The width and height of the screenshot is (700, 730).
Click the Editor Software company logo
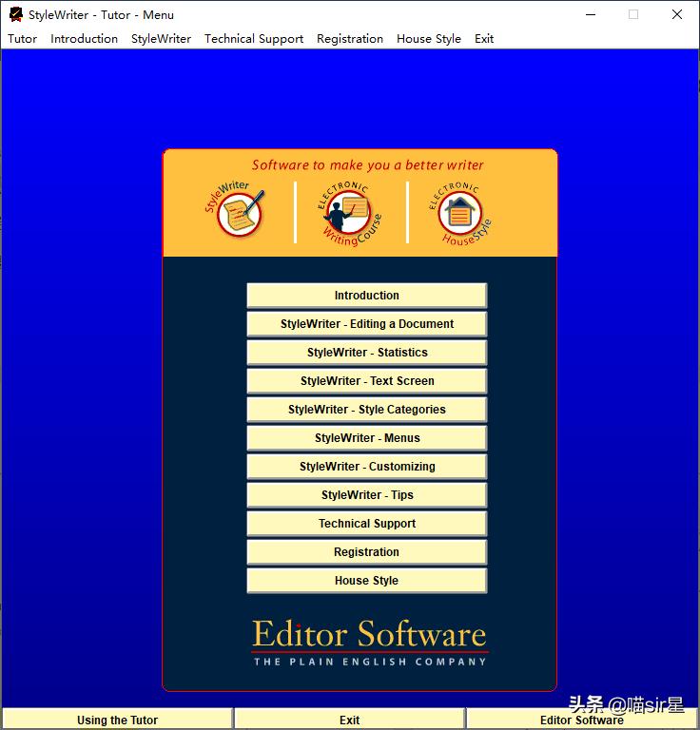[370, 643]
